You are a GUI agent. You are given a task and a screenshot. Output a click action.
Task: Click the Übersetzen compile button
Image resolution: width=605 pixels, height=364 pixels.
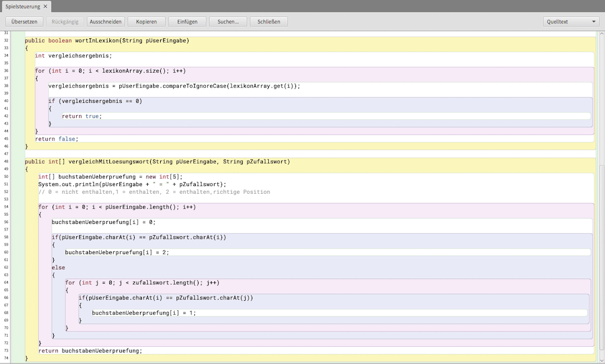[x=24, y=21]
